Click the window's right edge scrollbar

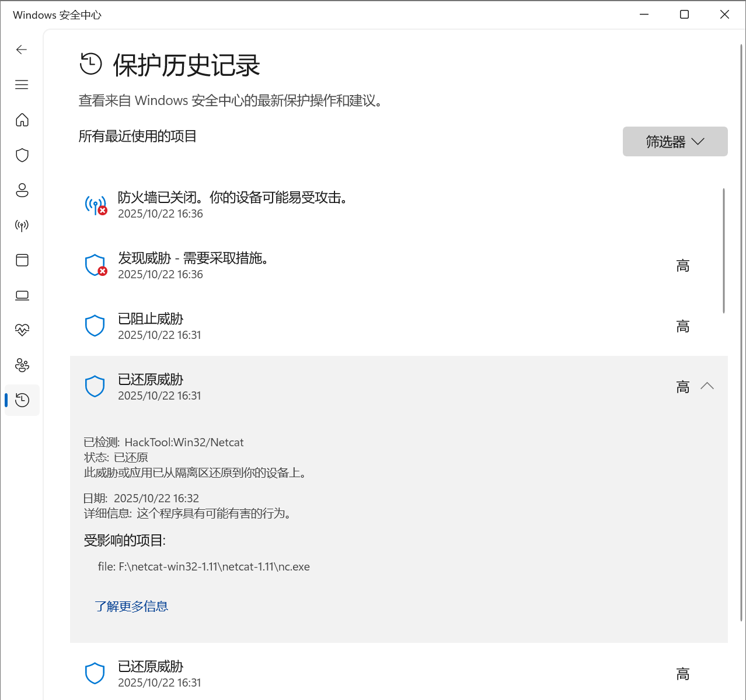(742, 332)
